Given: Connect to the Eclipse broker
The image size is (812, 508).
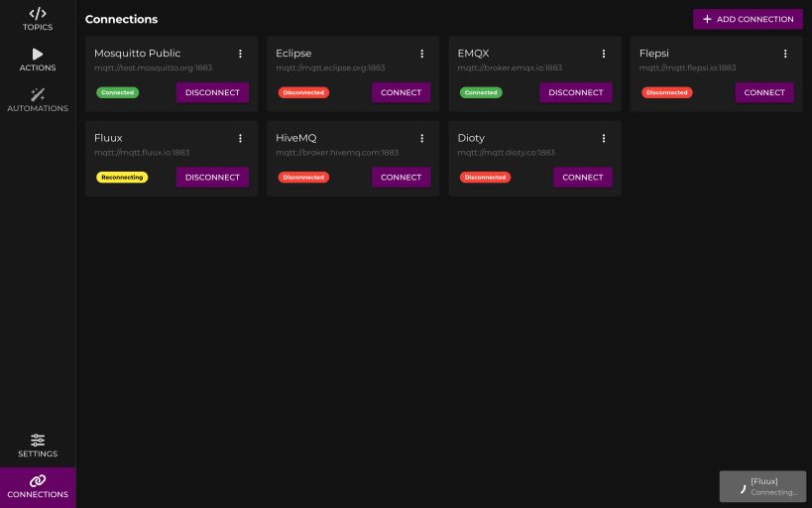Looking at the screenshot, I should (x=401, y=92).
